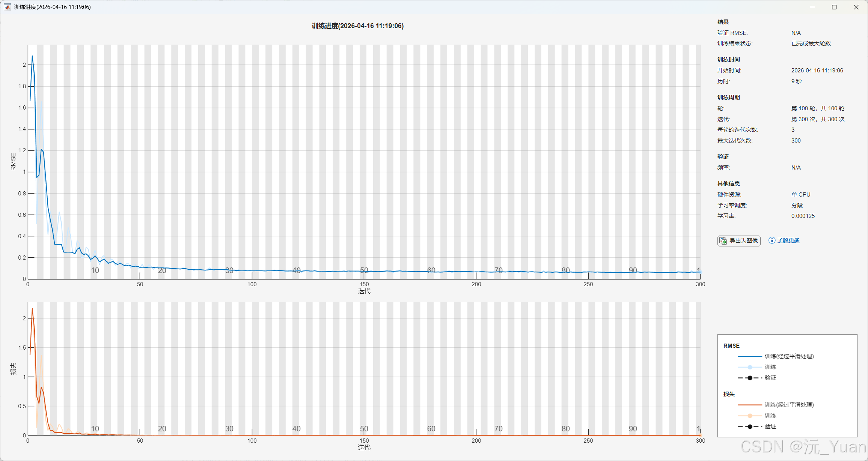Screen dimensions: 868x461
Task: Click epoch 50 marker in RMSE plot
Action: pos(364,270)
